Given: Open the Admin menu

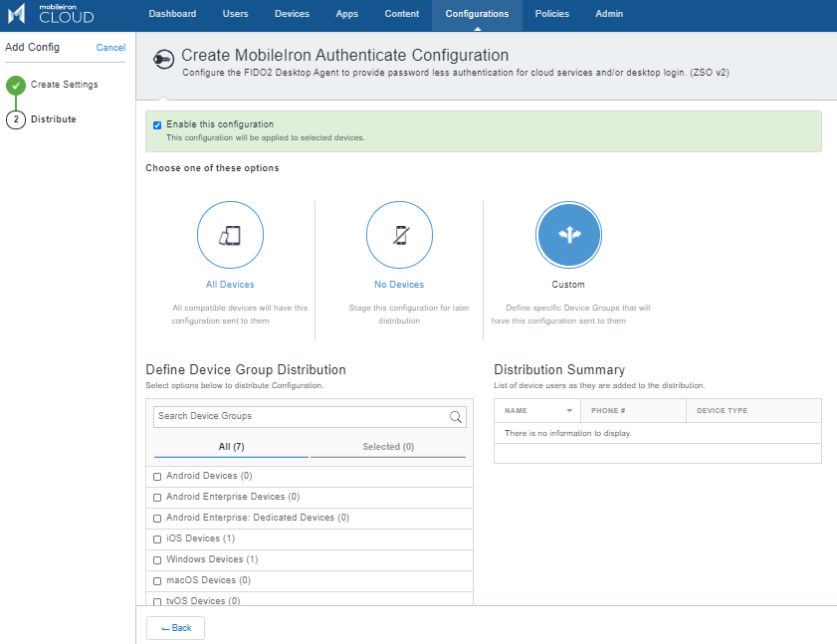Looking at the screenshot, I should [609, 14].
